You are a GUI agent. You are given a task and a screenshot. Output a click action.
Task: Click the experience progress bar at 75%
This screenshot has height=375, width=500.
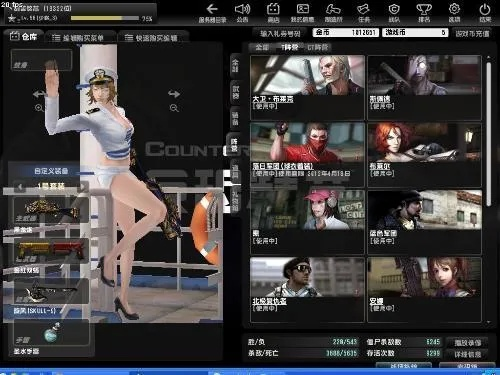pos(105,18)
